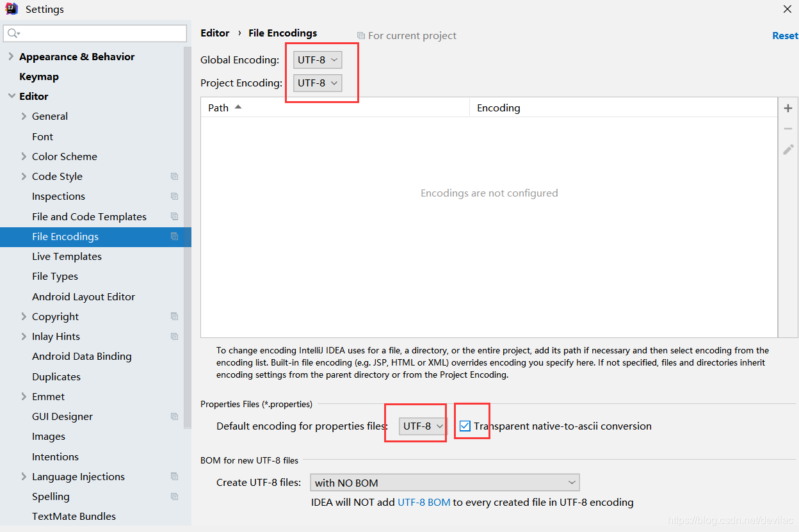The height and width of the screenshot is (532, 799).
Task: Click the Encoding column header
Action: pyautogui.click(x=624, y=108)
